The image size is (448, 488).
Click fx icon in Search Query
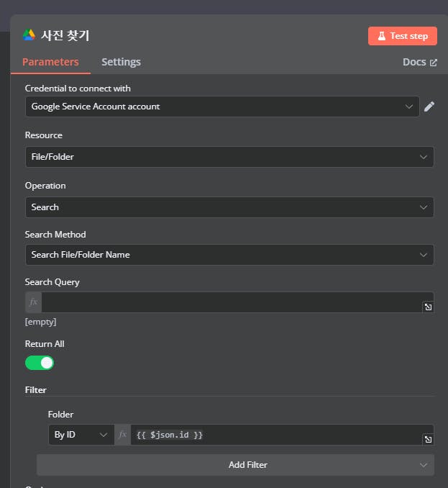(34, 302)
